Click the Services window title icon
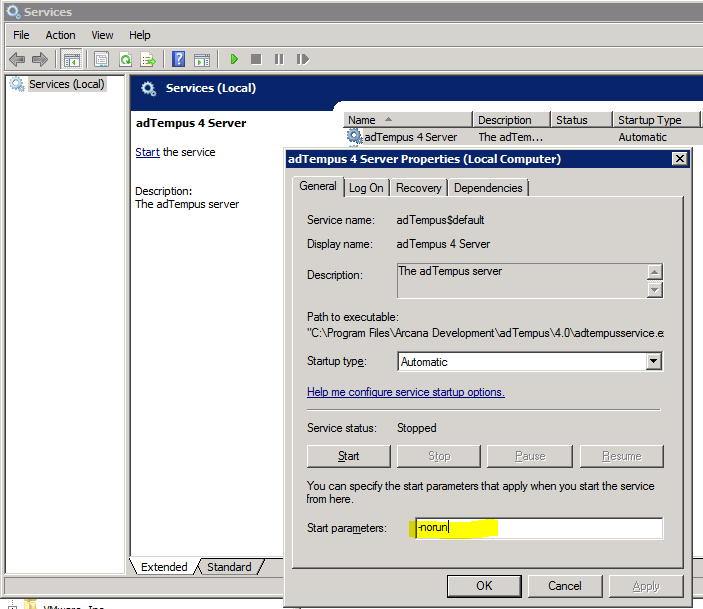 [x=13, y=12]
